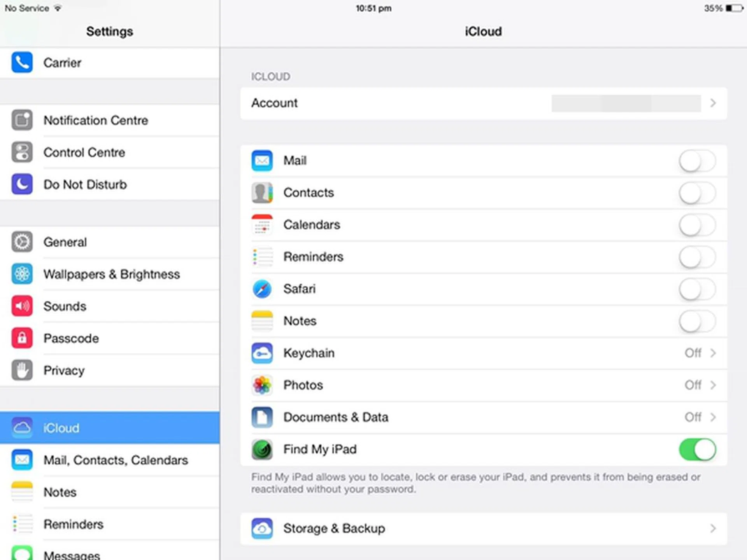Open the Photos settings via its chevron
This screenshot has height=560, width=747.
point(713,385)
